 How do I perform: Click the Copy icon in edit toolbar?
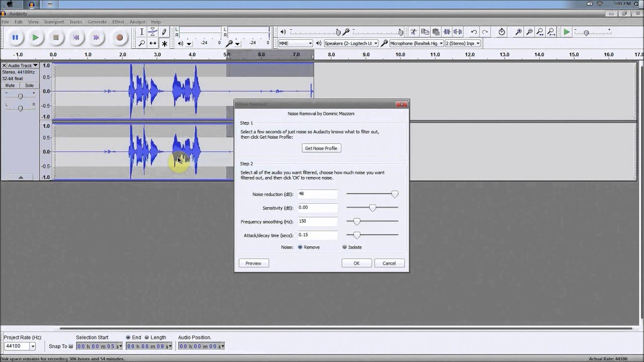425,32
